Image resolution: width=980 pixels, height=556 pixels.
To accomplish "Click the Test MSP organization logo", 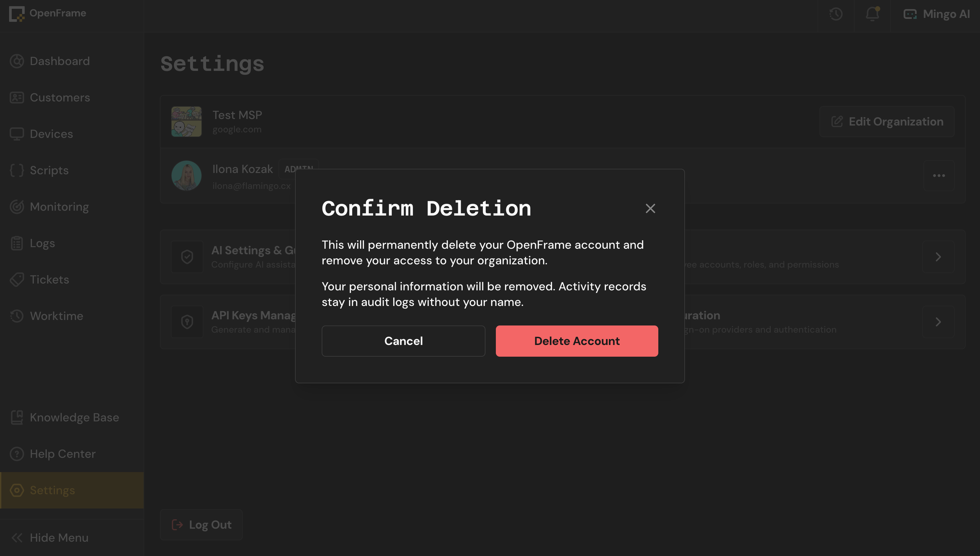I will click(186, 122).
